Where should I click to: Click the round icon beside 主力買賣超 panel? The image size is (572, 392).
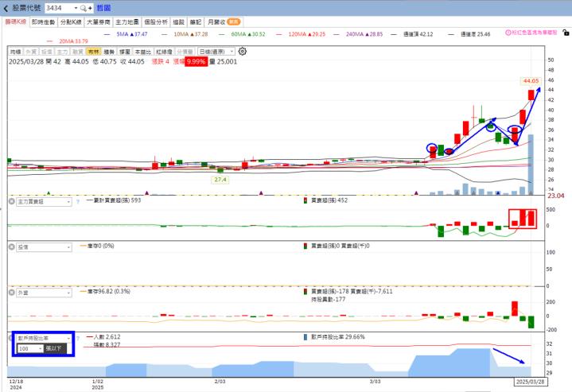pyautogui.click(x=12, y=201)
